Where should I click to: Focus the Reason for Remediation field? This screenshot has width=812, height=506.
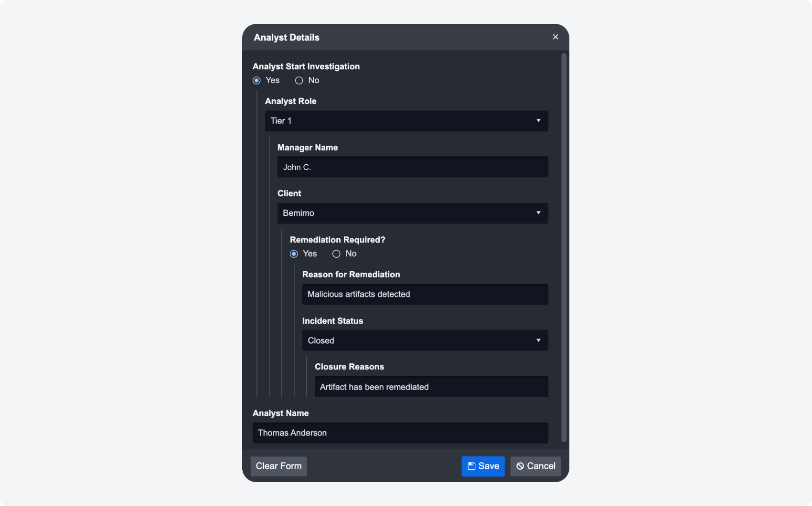tap(425, 294)
